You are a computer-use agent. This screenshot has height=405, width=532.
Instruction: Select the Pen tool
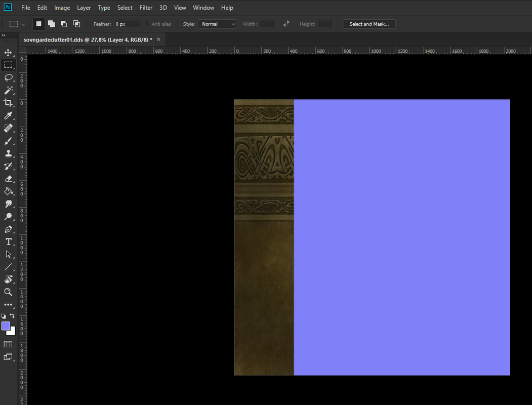pos(8,229)
